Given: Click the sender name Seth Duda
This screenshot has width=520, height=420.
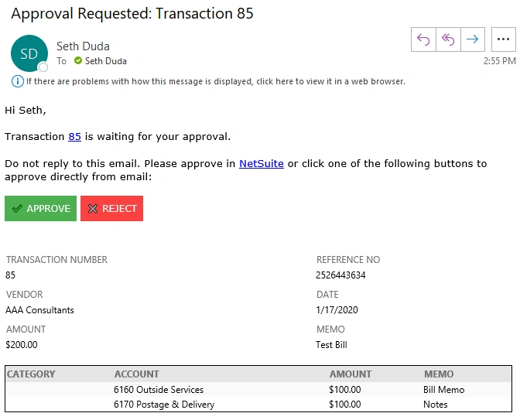Looking at the screenshot, I should click(x=84, y=46).
